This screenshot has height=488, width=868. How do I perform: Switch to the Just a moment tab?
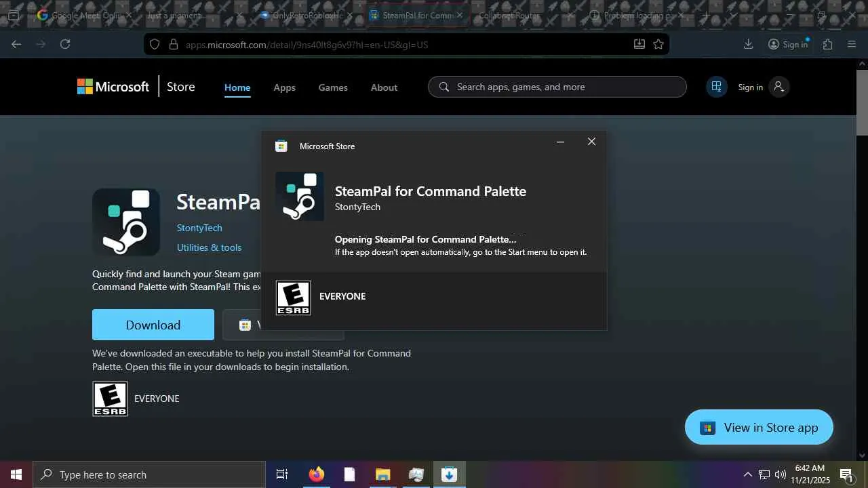point(195,15)
